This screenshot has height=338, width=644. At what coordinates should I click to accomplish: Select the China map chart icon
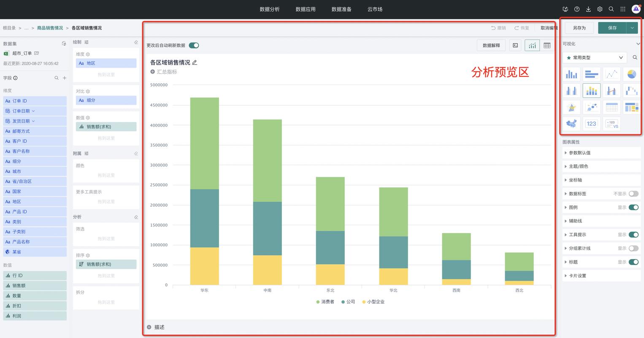[571, 123]
